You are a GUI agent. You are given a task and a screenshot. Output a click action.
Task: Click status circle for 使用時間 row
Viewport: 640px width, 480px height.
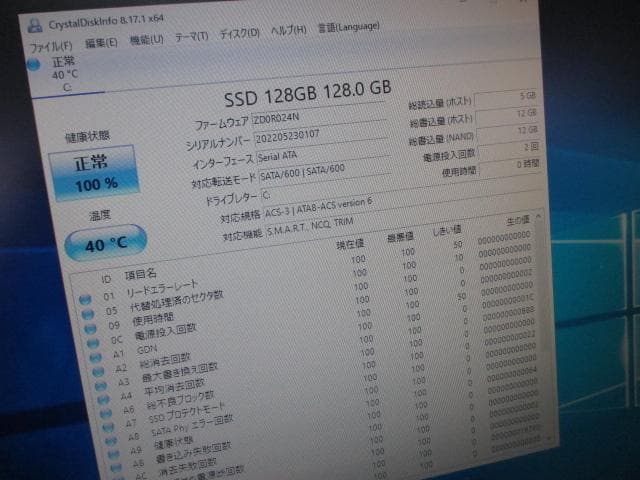pyautogui.click(x=90, y=329)
